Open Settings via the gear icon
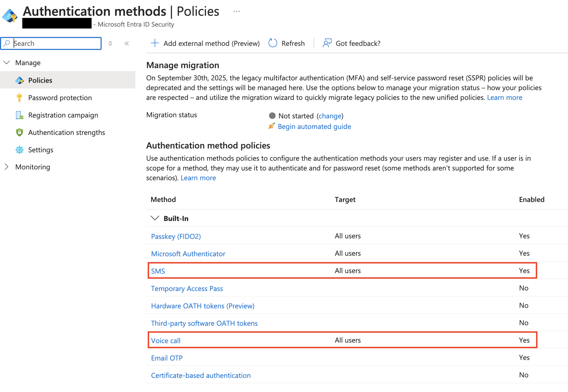This screenshot has width=568, height=392. click(x=19, y=150)
